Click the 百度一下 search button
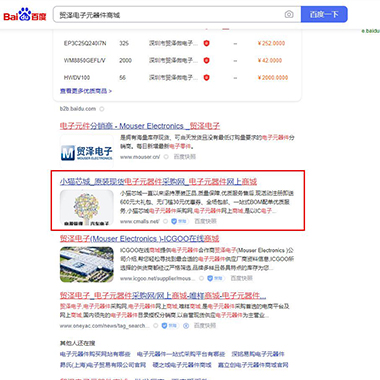The width and height of the screenshot is (380, 380). (x=324, y=14)
